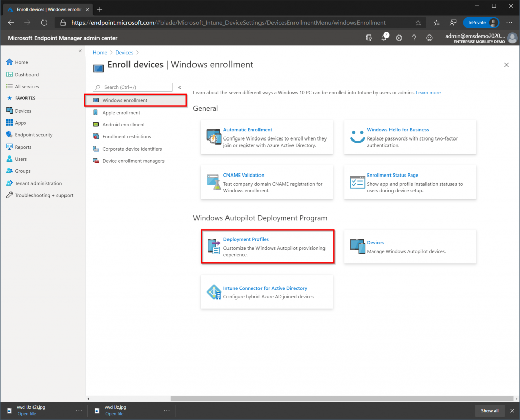Refresh the browser page

point(44,22)
